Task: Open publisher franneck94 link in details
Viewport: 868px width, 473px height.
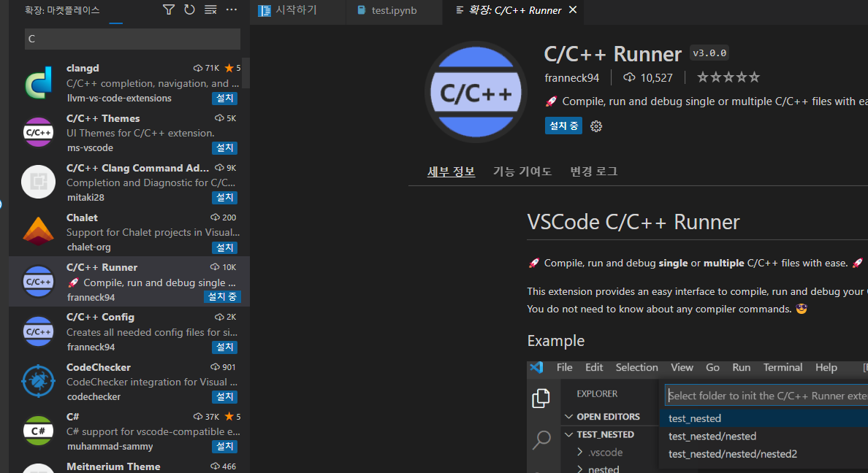Action: coord(572,78)
